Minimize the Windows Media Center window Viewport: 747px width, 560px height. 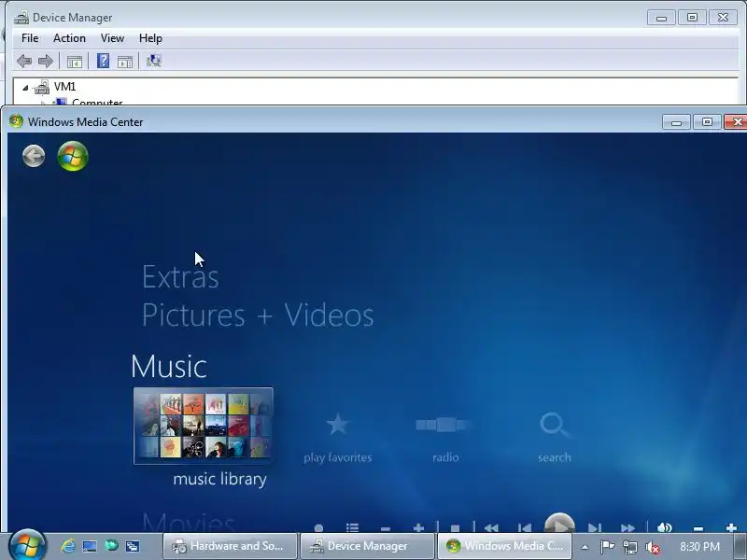click(676, 122)
